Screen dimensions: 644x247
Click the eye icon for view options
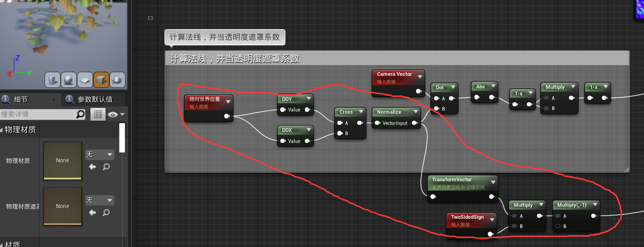click(x=113, y=114)
